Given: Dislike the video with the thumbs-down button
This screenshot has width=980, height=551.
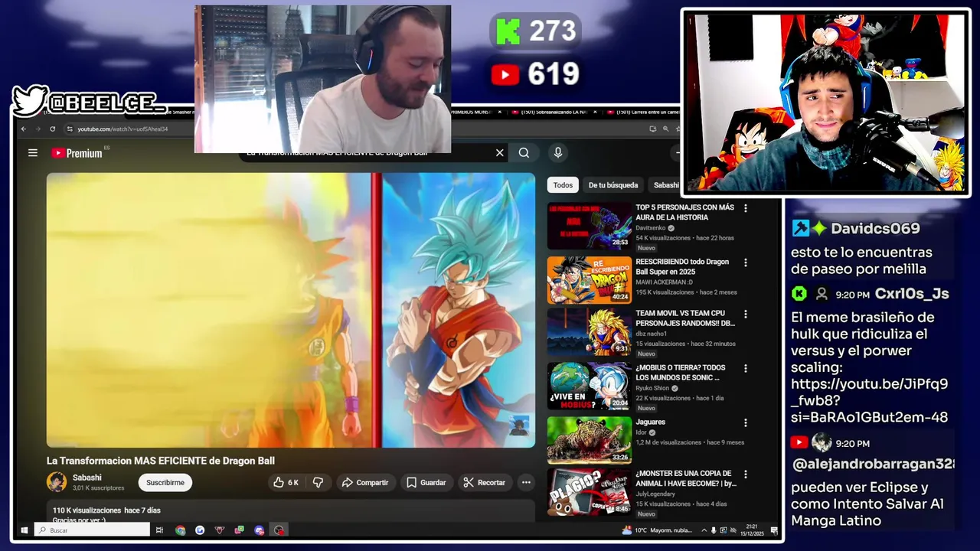Looking at the screenshot, I should coord(318,483).
